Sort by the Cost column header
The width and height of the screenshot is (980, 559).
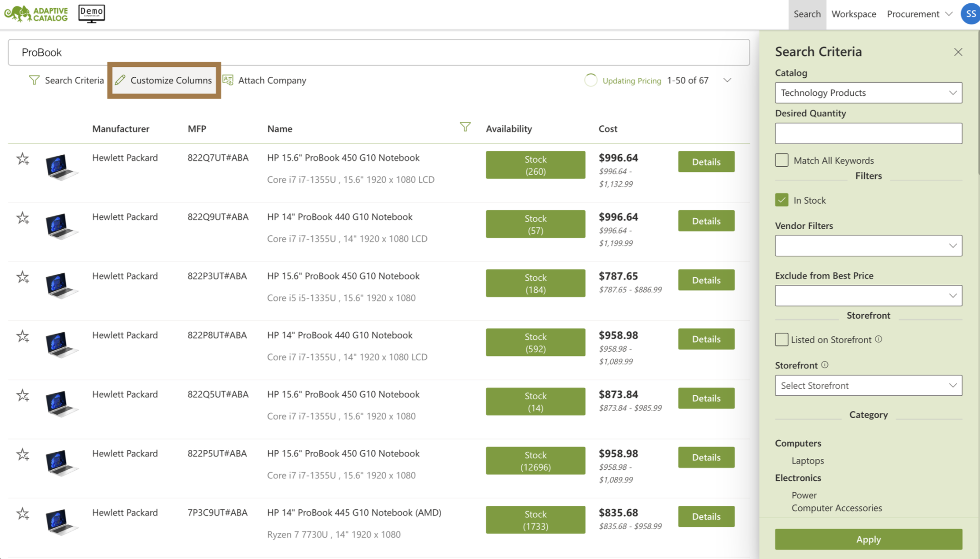click(x=608, y=129)
